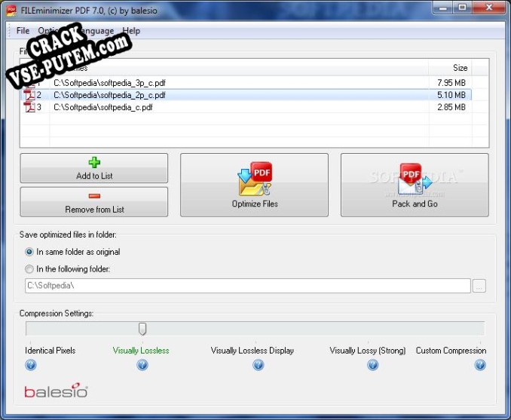The width and height of the screenshot is (511, 420).
Task: Click the Add to List button
Action: coord(94,168)
